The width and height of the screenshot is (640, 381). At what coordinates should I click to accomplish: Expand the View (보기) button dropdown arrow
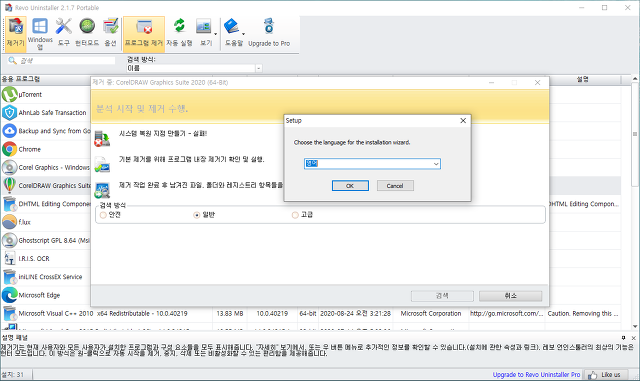(x=215, y=34)
